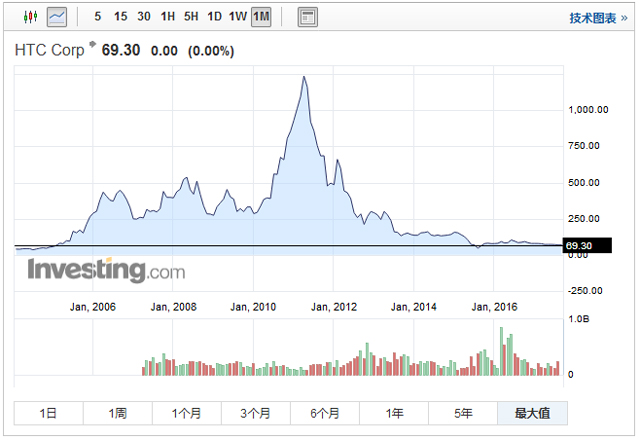Viewport: 640px width, 440px height.
Task: Set interval to 30 minutes
Action: pos(144,17)
